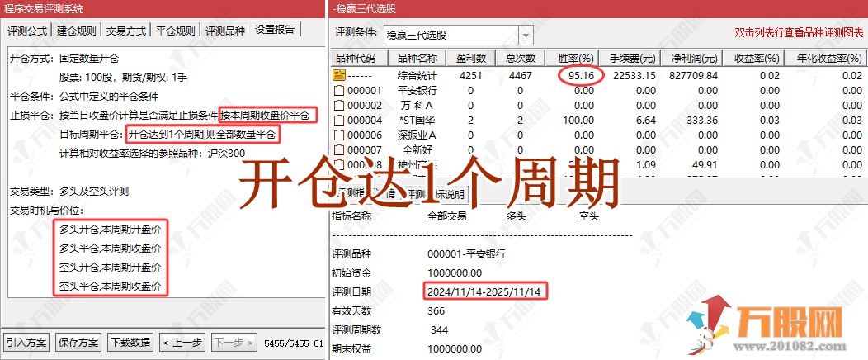The height and width of the screenshot is (360, 868).
Task: Select the *ST国华 row name cell
Action: coord(417,121)
